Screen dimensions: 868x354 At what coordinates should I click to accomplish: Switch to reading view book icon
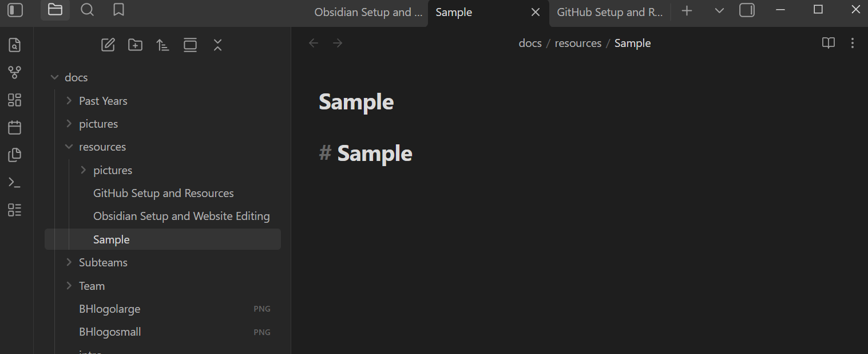[829, 43]
